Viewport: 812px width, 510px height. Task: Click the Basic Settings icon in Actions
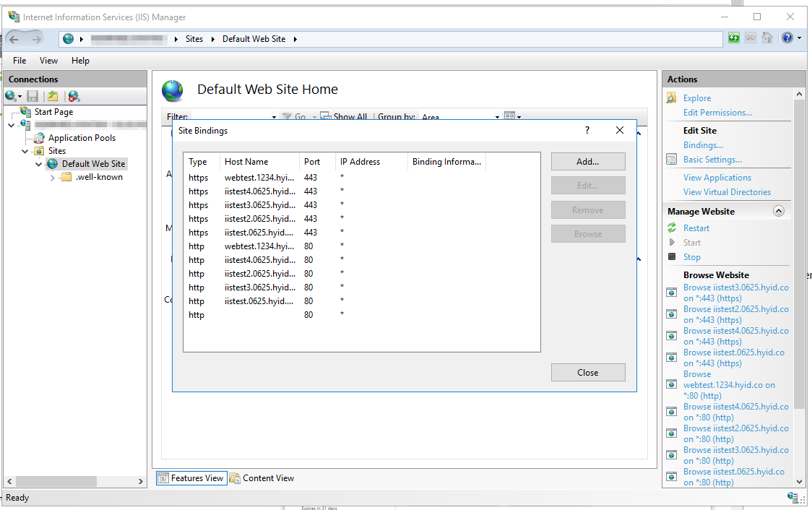[672, 160]
